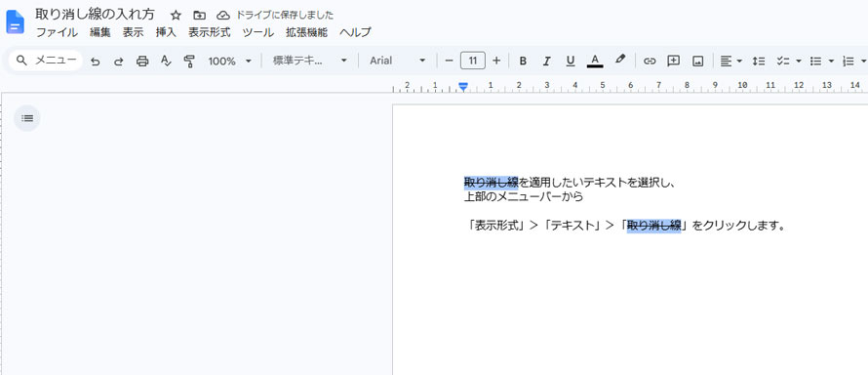The height and width of the screenshot is (375, 868).
Task: Open the paragraph style dropdown 標準テキ...
Action: 310,61
